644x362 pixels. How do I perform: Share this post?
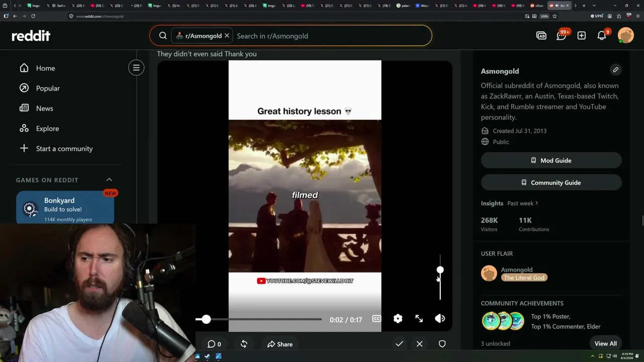pyautogui.click(x=280, y=344)
